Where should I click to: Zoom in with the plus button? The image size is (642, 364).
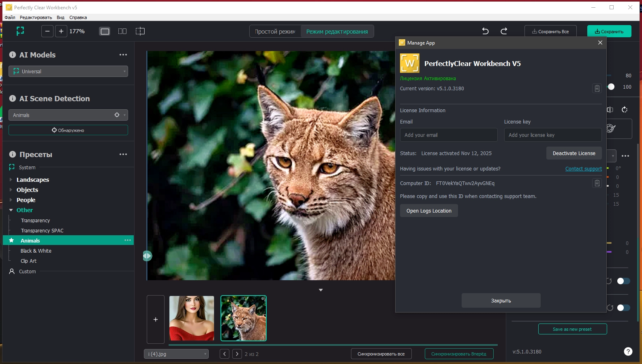[x=61, y=31]
